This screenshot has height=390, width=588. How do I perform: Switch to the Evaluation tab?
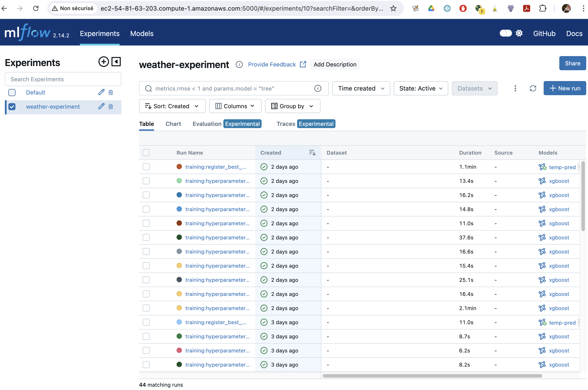207,124
